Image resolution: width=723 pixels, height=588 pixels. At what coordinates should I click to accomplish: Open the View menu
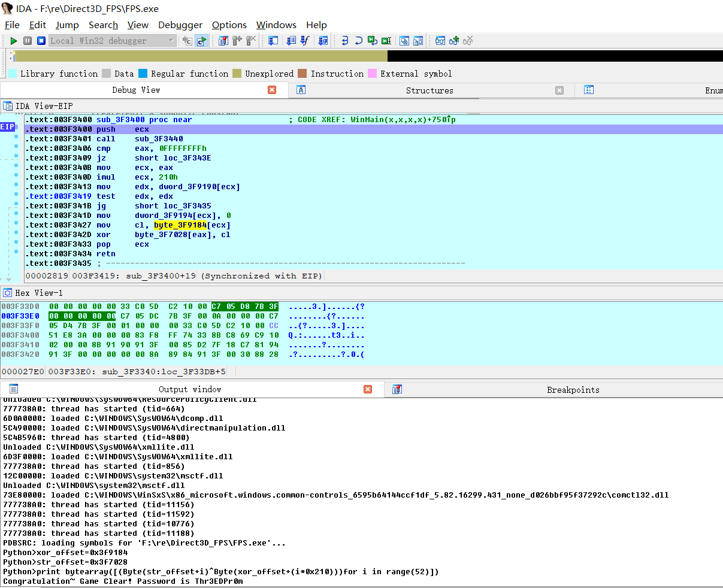click(x=138, y=25)
